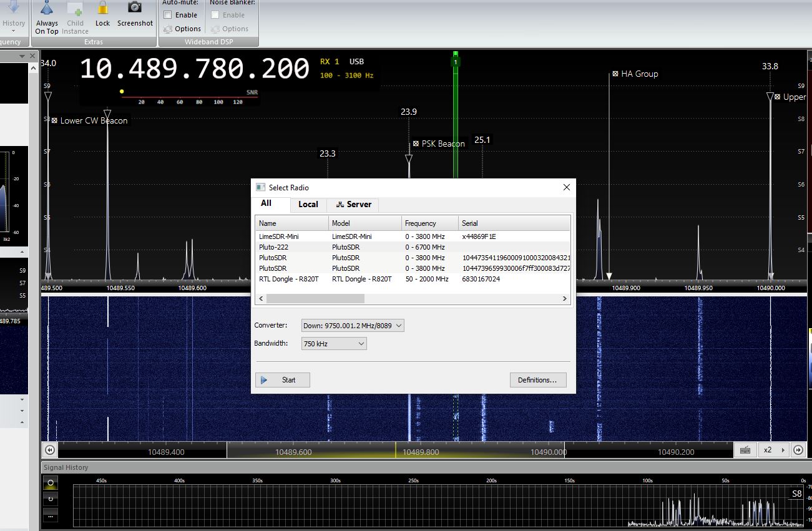Toggle the PSK Beacon marker checkbox
812x531 pixels.
(x=416, y=144)
